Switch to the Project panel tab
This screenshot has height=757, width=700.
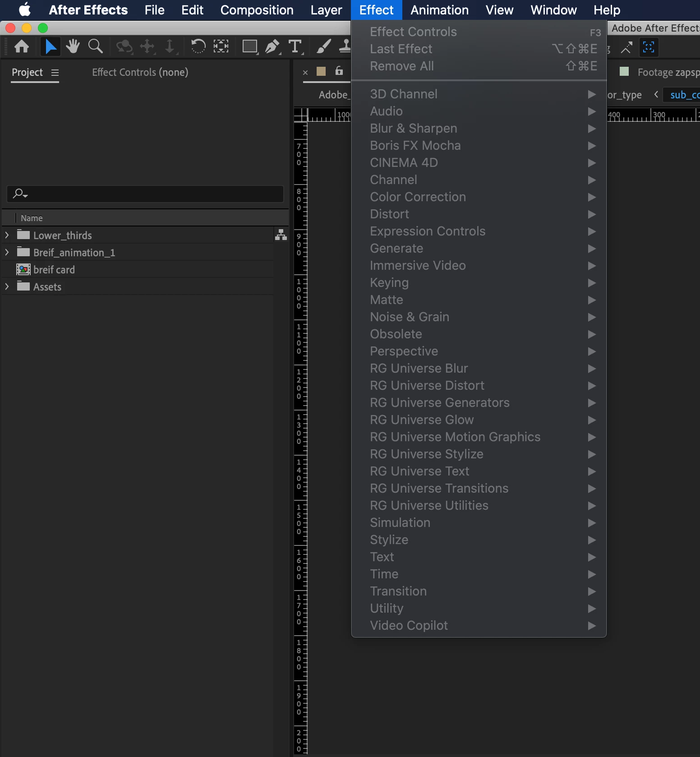click(27, 72)
